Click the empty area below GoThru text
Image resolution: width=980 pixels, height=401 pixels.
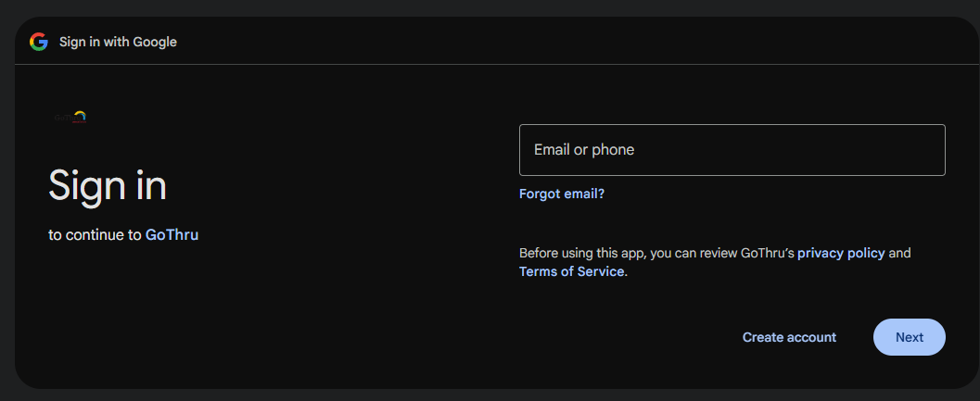[187, 312]
